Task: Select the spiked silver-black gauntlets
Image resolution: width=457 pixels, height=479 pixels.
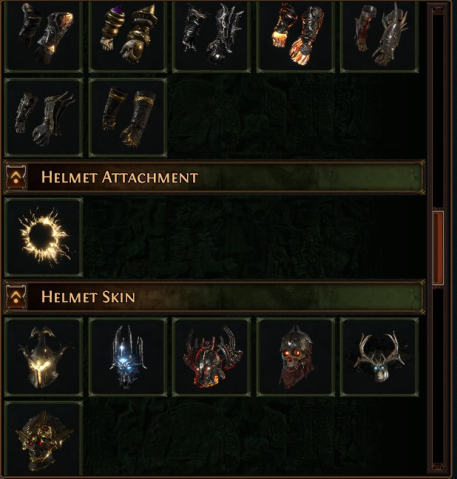Action: click(212, 36)
